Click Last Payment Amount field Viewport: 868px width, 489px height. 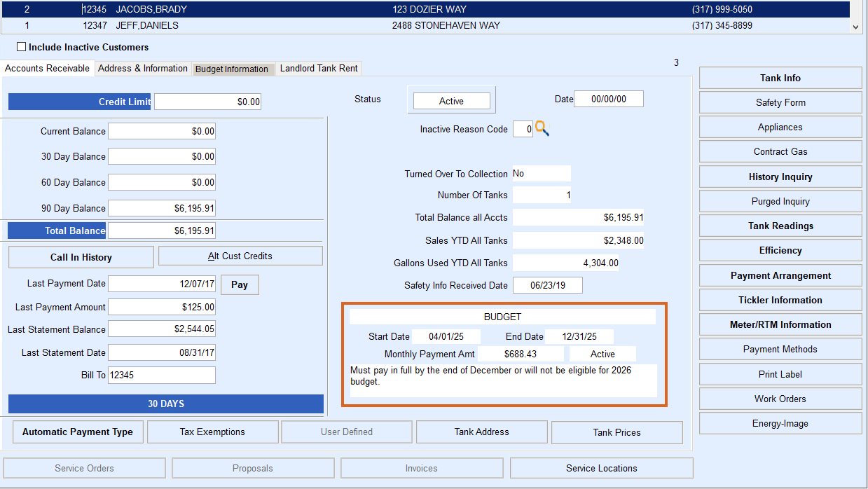[x=162, y=307]
